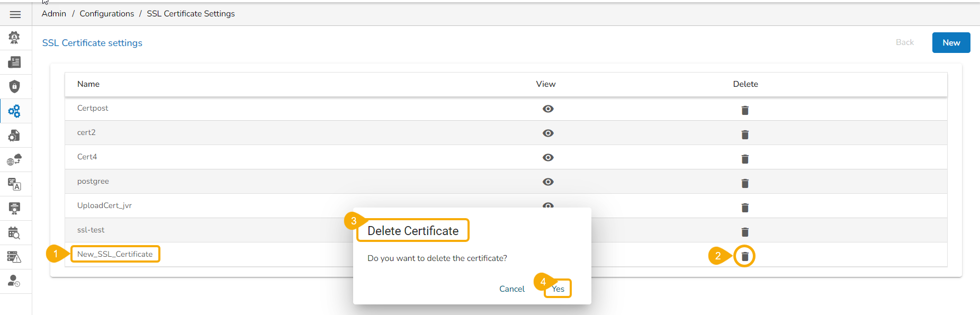Click the Back link
Image resolution: width=980 pixels, height=315 pixels.
point(905,42)
